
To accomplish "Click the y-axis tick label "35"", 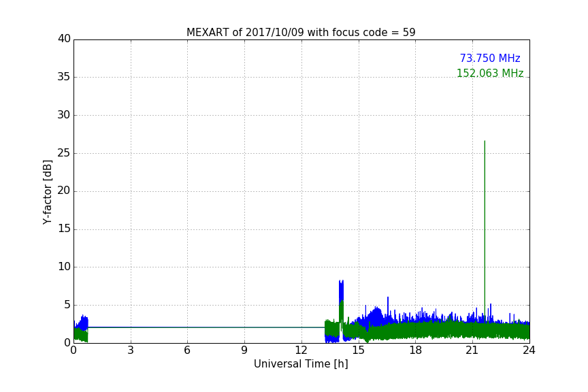I will tap(64, 77).
